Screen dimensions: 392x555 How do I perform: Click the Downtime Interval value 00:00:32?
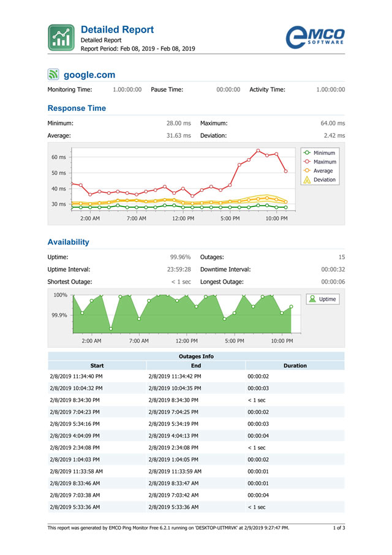point(333,270)
